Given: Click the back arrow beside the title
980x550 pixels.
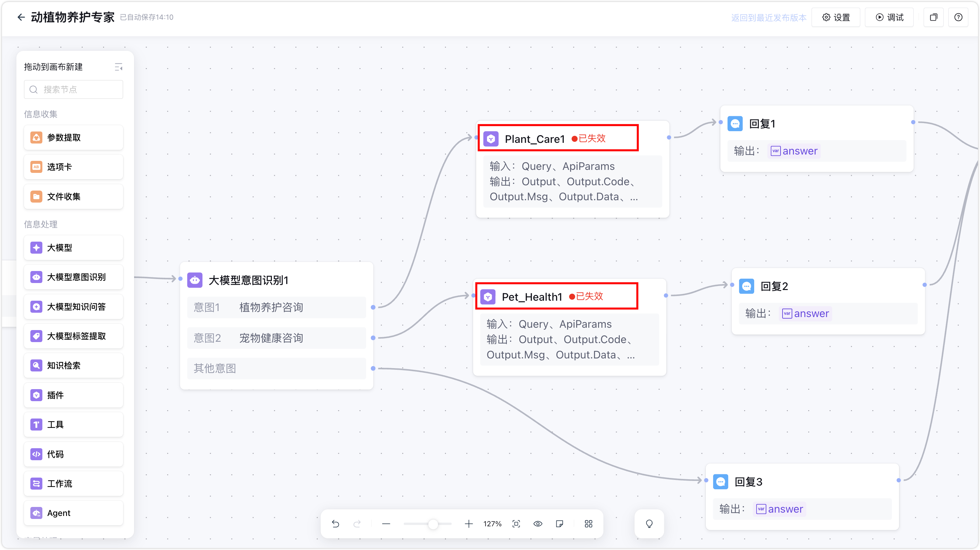Looking at the screenshot, I should tap(21, 17).
